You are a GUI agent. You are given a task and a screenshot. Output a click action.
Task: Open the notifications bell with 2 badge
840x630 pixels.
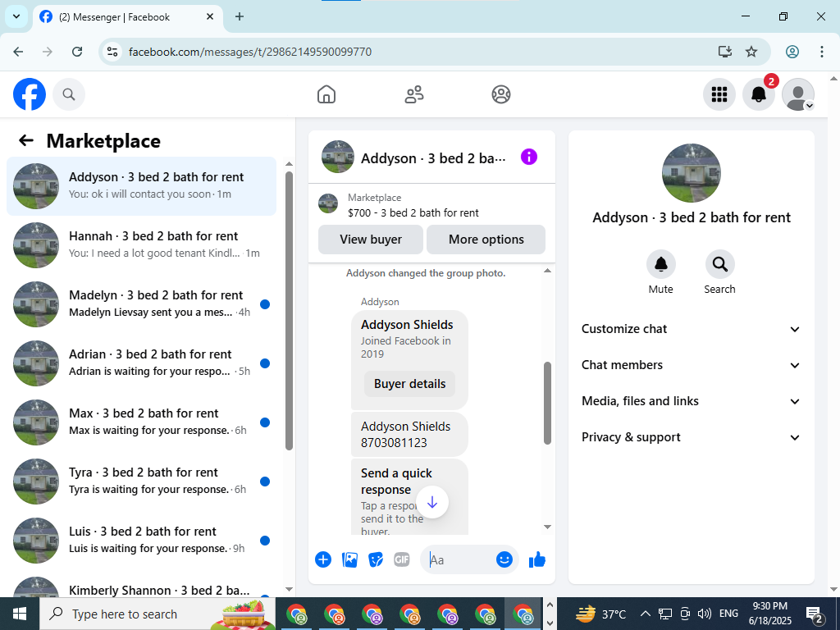(x=759, y=94)
